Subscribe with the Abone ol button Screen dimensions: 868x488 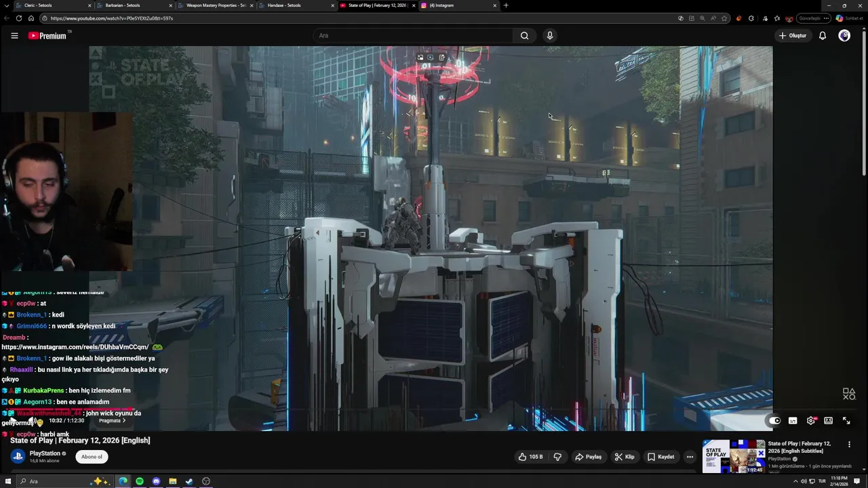tap(92, 457)
